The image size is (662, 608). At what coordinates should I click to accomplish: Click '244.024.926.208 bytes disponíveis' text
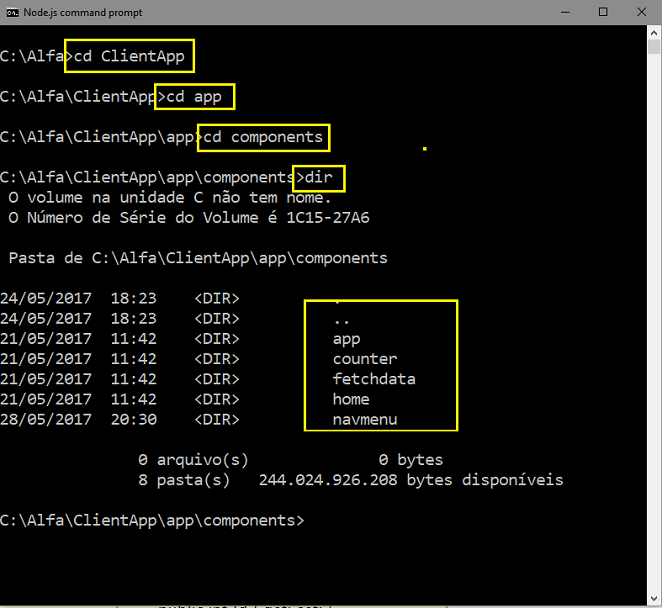(x=411, y=480)
